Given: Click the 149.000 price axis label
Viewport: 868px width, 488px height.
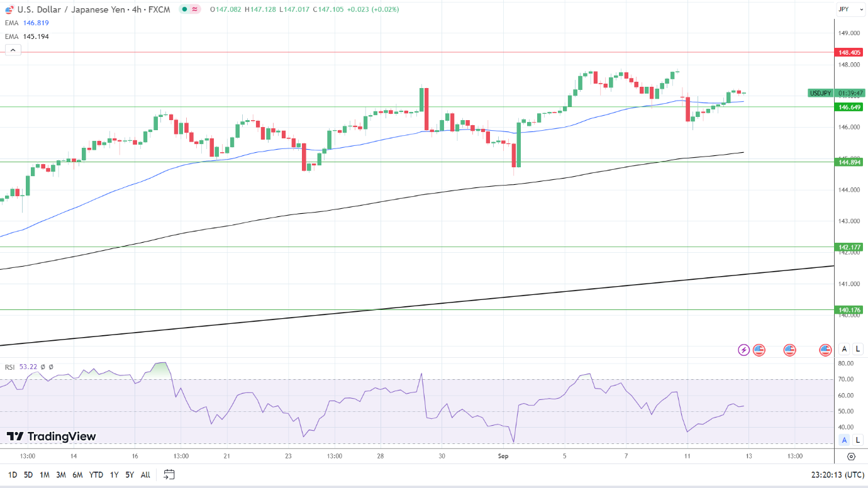Looking at the screenshot, I should [x=848, y=33].
